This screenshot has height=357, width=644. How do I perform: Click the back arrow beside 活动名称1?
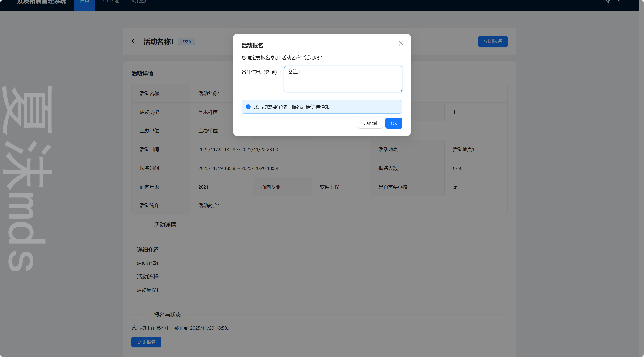point(134,41)
